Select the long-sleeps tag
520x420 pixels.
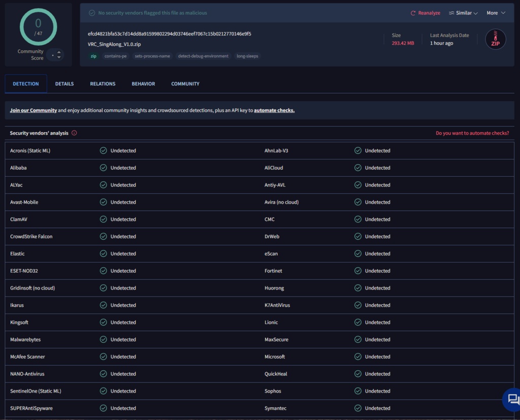[x=247, y=56]
